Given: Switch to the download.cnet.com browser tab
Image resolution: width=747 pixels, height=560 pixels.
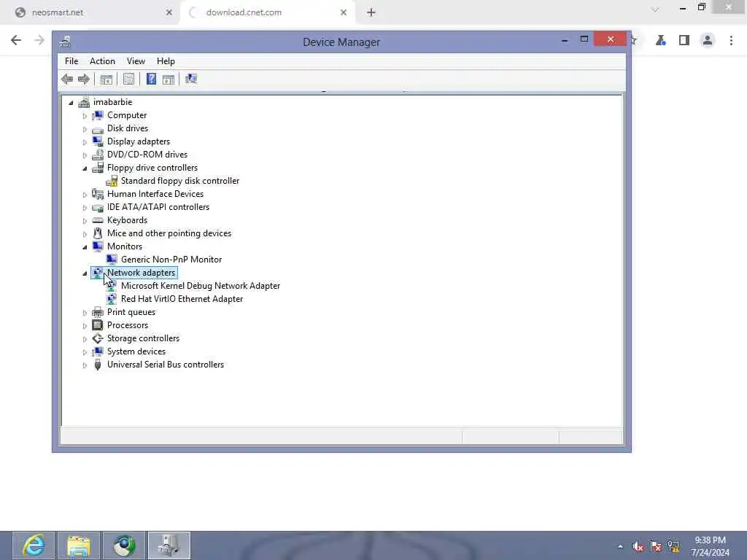Looking at the screenshot, I should coord(267,12).
